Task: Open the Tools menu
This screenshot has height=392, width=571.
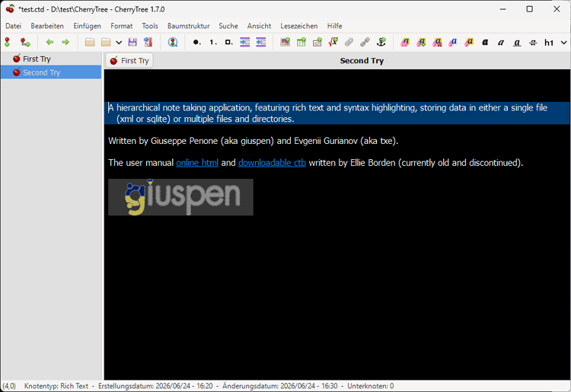Action: pyautogui.click(x=150, y=26)
